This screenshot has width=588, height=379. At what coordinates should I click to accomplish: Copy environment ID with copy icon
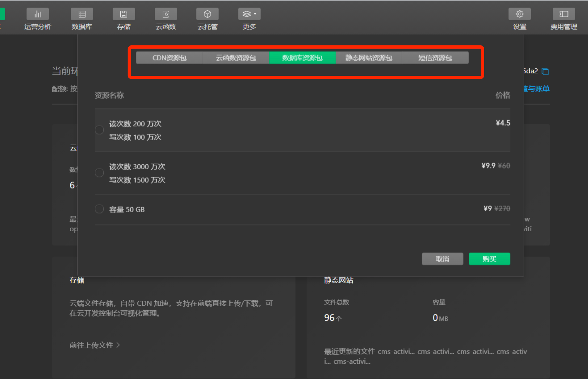[545, 71]
